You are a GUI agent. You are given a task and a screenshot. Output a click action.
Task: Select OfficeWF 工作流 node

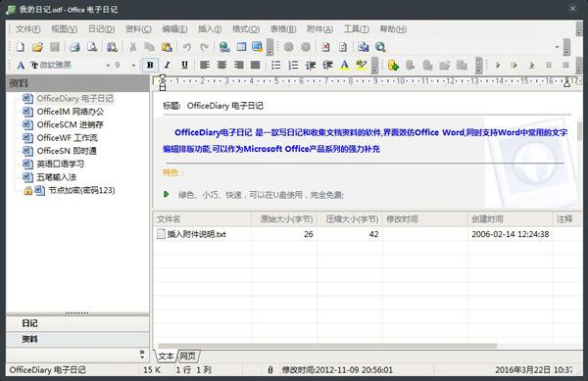[67, 138]
